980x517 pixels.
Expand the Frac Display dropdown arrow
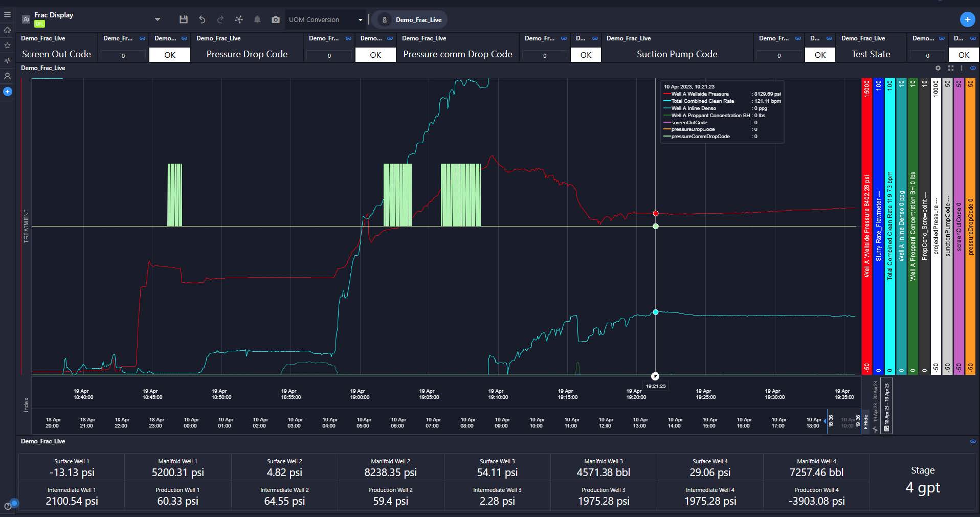(x=157, y=19)
